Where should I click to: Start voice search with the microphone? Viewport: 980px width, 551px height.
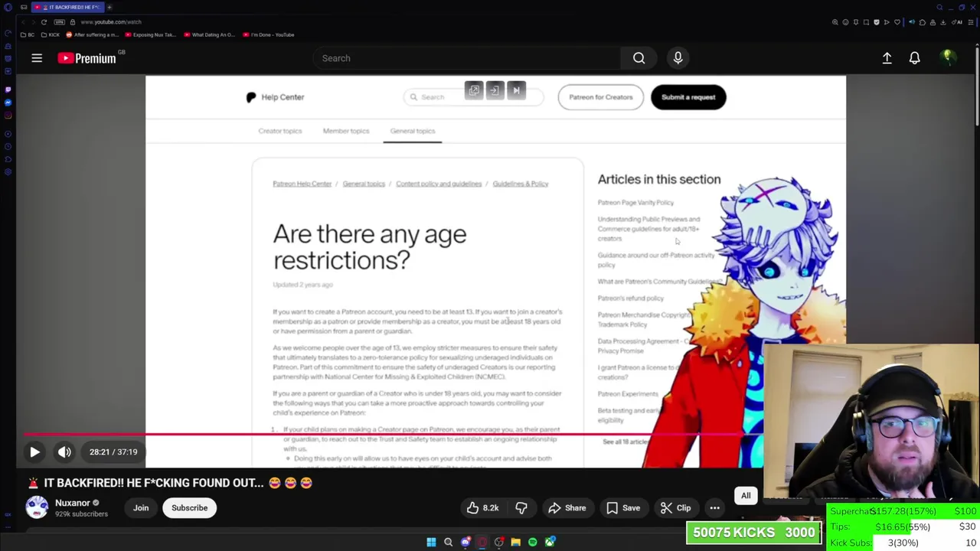[x=678, y=58]
